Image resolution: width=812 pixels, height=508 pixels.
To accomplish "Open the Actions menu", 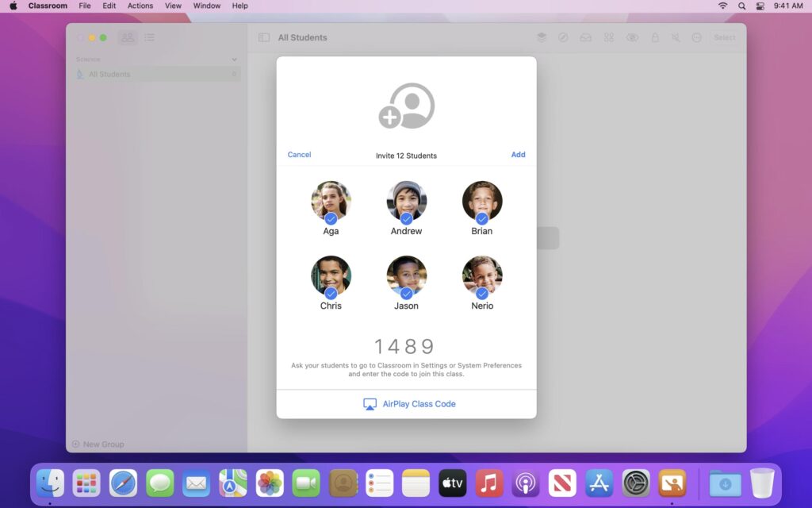I will [140, 6].
